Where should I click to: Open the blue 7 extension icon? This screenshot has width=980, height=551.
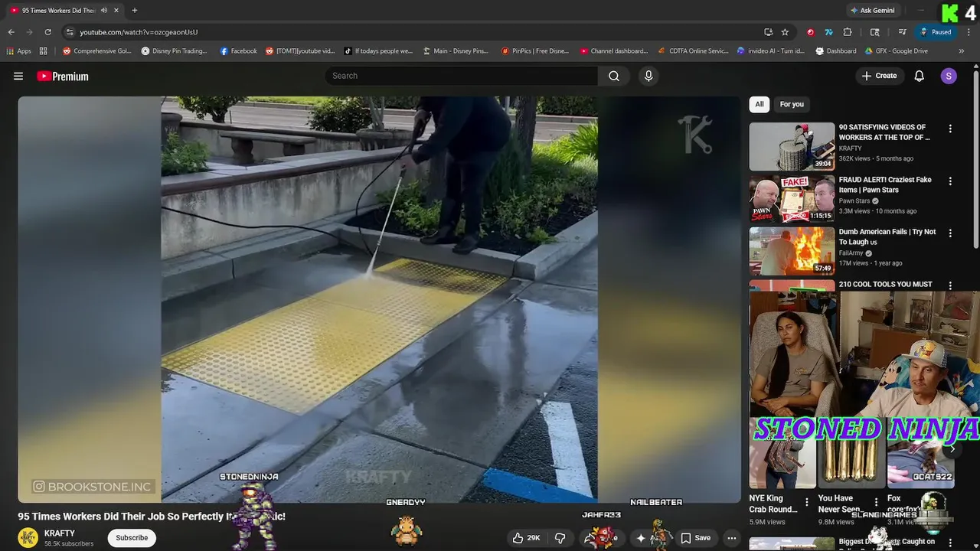828,32
